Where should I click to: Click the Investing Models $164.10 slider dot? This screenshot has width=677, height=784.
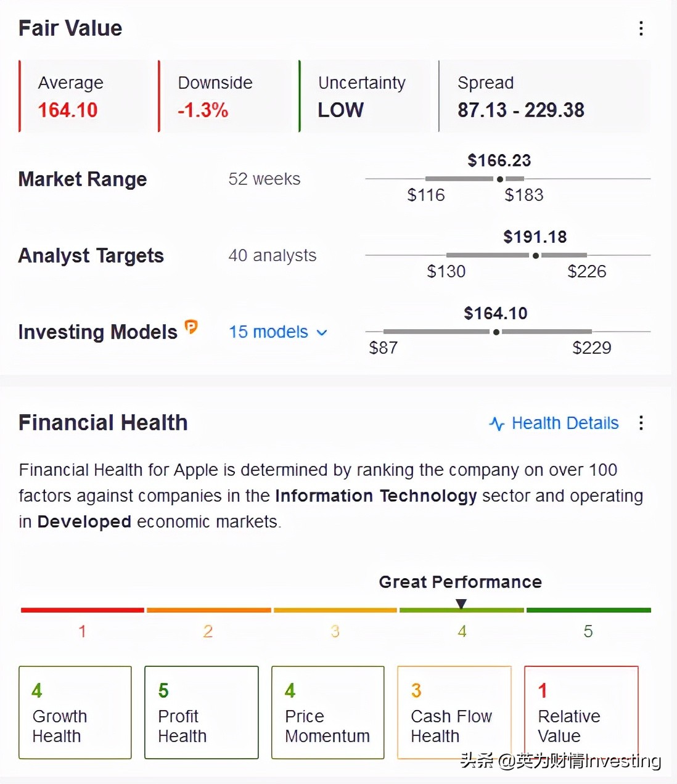[496, 332]
